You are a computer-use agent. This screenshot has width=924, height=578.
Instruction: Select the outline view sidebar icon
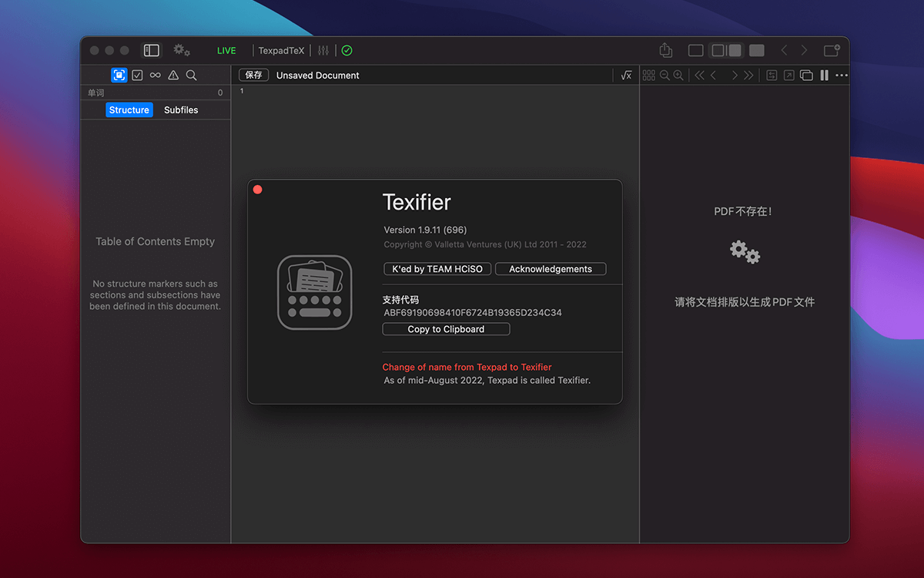point(119,75)
